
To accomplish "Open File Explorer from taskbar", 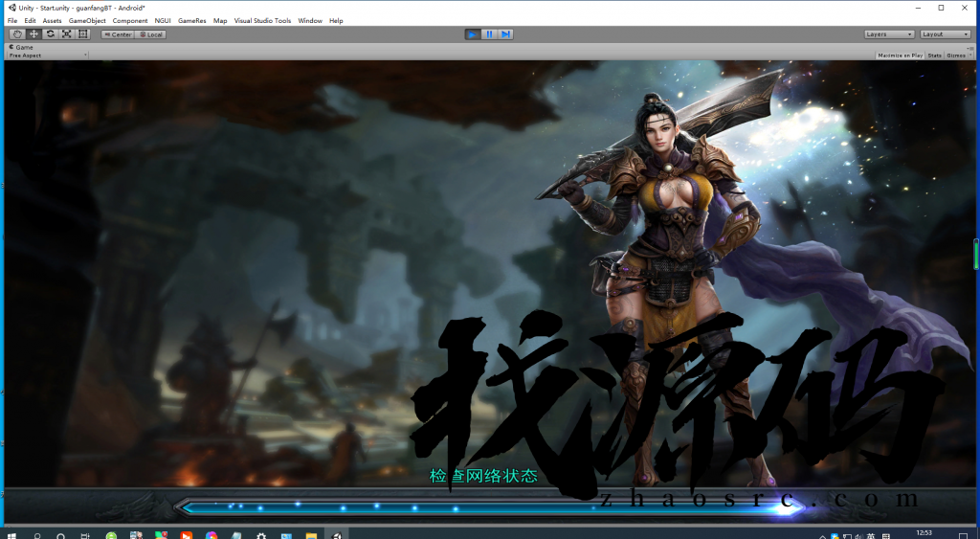I will click(x=311, y=536).
